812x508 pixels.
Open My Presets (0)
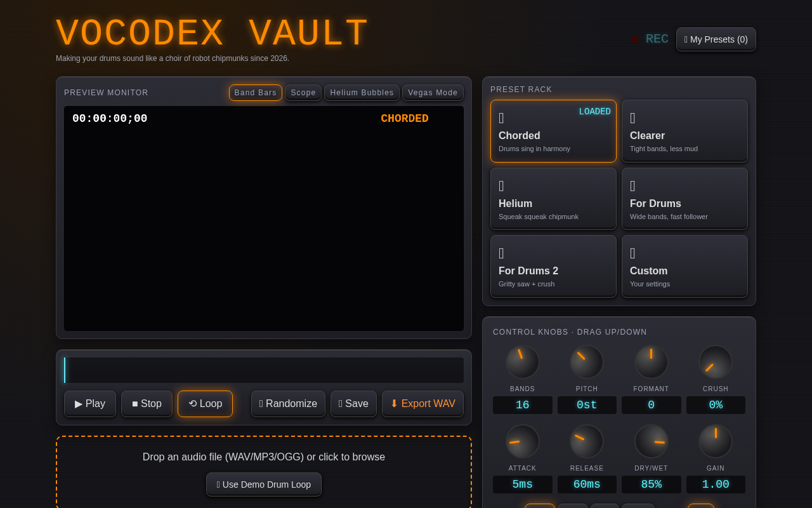(x=716, y=39)
